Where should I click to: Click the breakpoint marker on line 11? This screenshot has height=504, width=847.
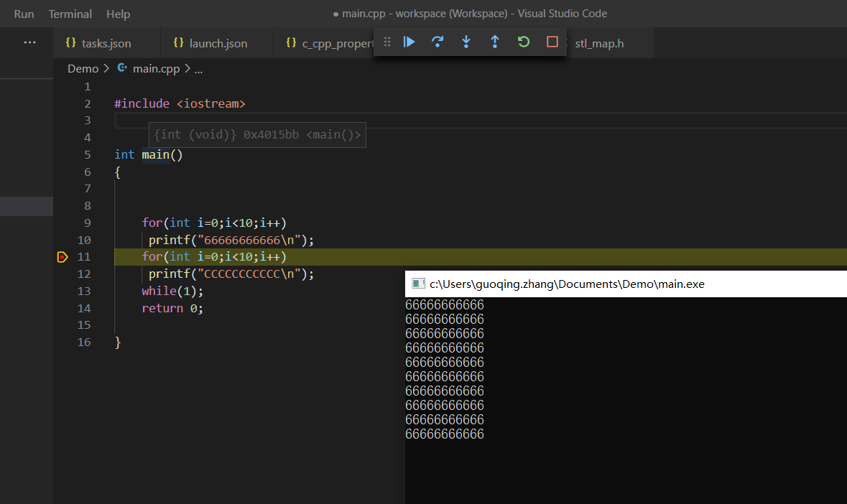coord(63,257)
